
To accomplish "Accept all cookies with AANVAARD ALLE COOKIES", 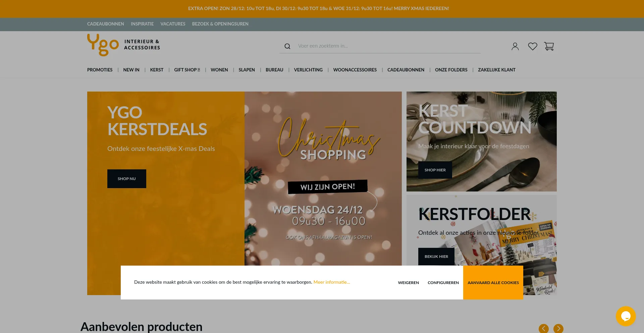I will click(x=493, y=282).
